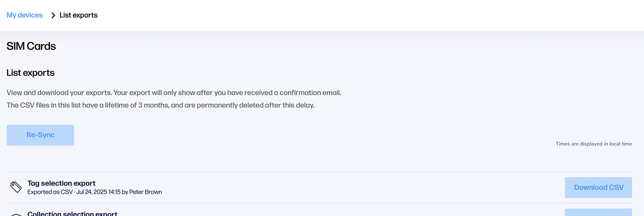Click the partially visible Collection selection export icon
The image size is (644, 216).
[16, 214]
